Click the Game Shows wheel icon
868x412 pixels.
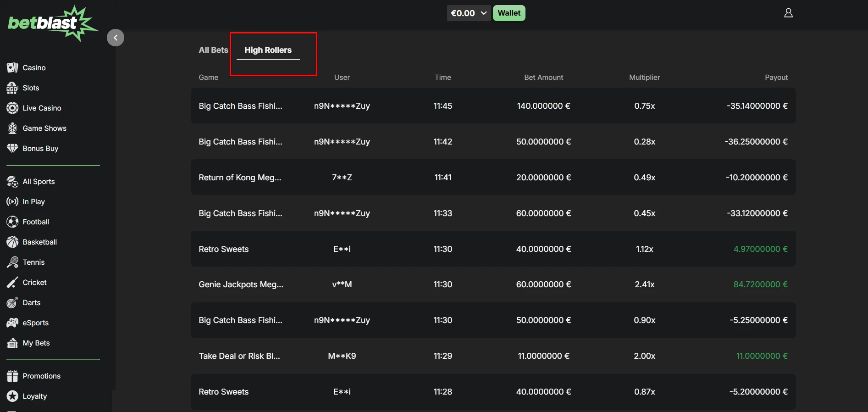12,128
